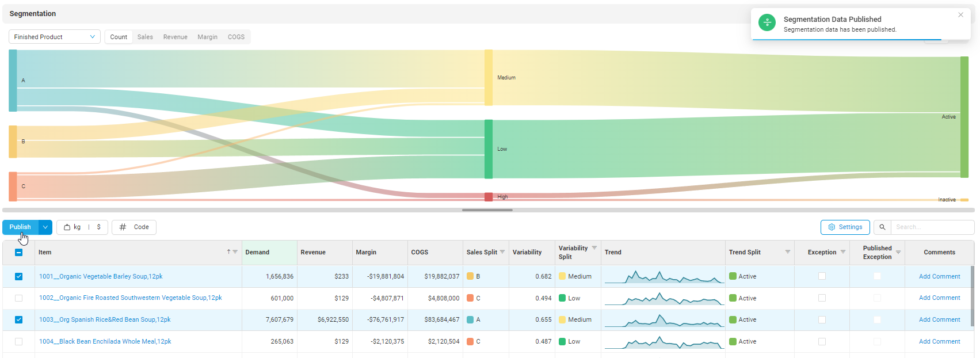Click the Active node in the Sankey chart
Viewport: 980px width, 358px height.
coord(964,117)
